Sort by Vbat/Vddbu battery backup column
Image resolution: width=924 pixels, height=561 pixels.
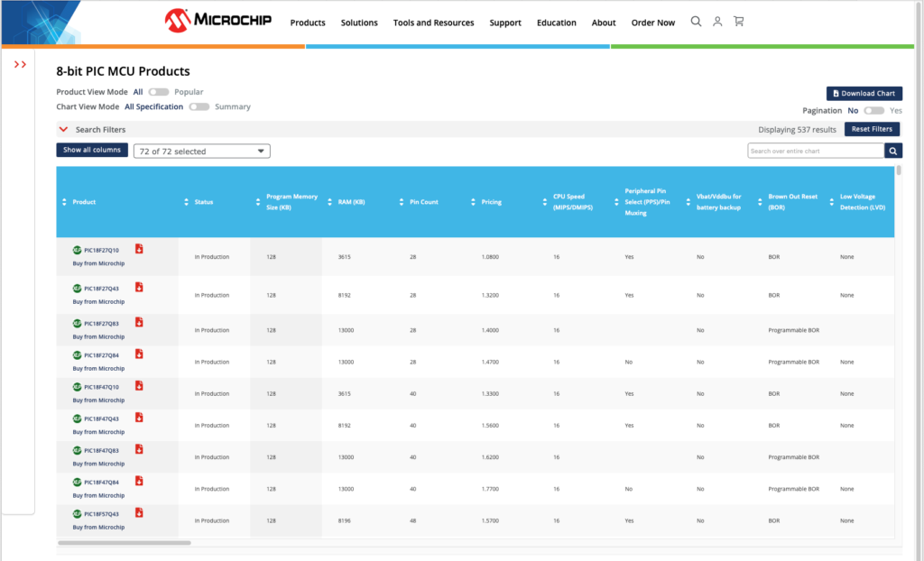[x=688, y=202]
